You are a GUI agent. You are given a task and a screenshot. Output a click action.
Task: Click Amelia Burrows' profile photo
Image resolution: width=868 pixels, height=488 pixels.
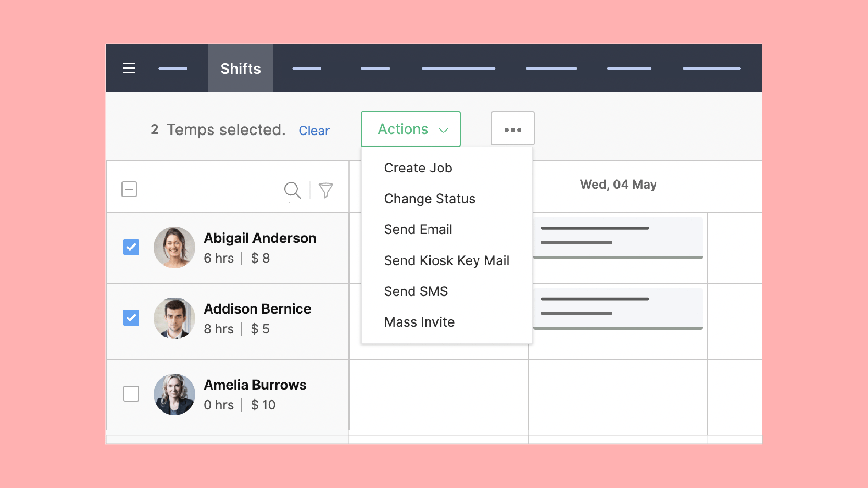[x=174, y=394]
